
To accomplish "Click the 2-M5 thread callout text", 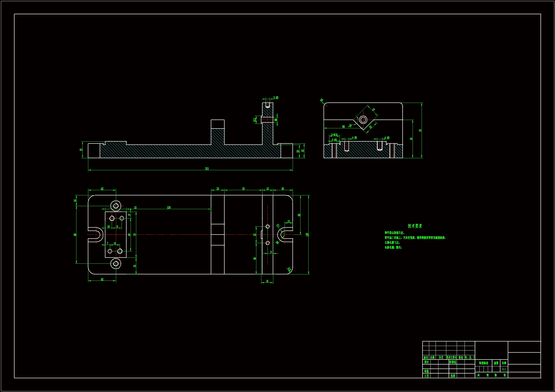I will 276,97.
